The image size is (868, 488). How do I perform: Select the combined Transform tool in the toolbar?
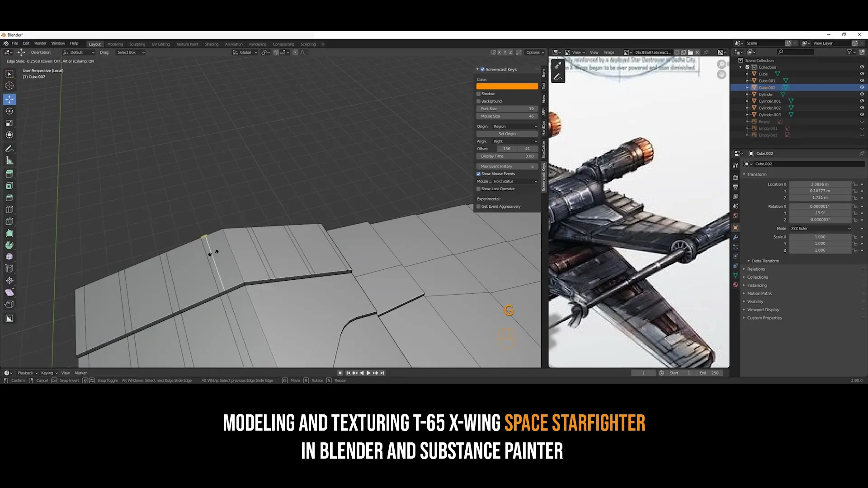[9, 135]
